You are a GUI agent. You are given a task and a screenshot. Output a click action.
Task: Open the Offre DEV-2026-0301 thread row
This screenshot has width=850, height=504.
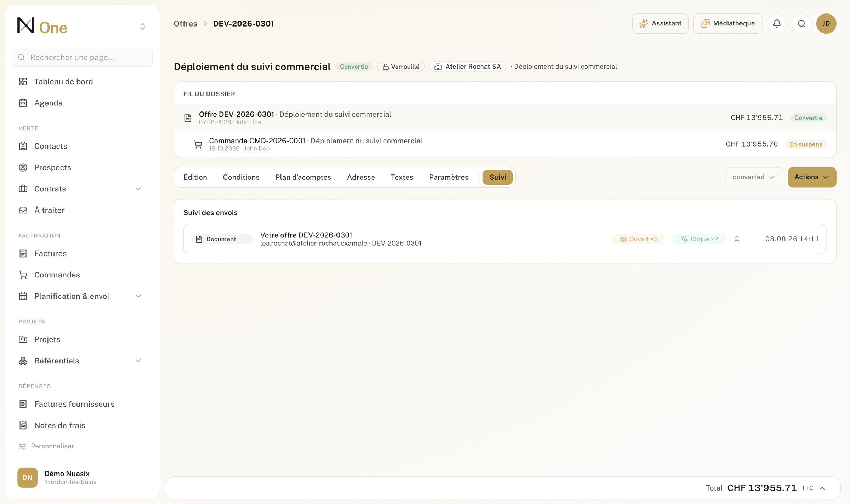click(505, 118)
